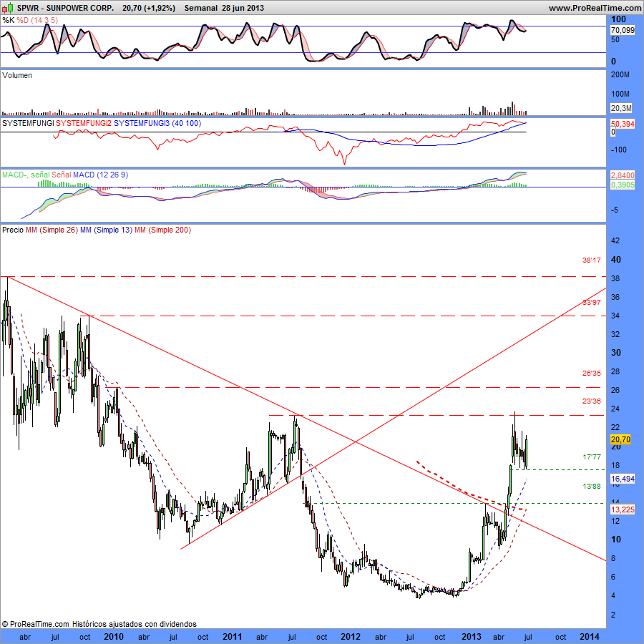Open the www.ProRealTime.com link
The height and width of the screenshot is (644, 644).
tap(595, 8)
